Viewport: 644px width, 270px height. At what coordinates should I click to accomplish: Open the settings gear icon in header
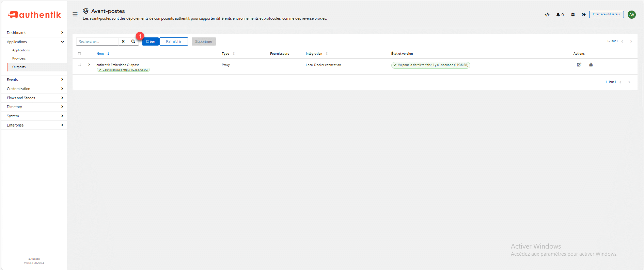click(573, 15)
